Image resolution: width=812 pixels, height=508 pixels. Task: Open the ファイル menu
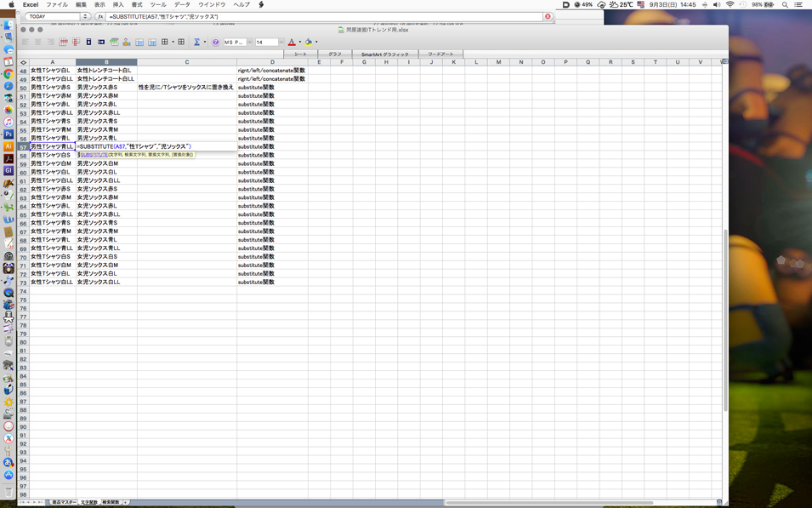[x=57, y=4]
